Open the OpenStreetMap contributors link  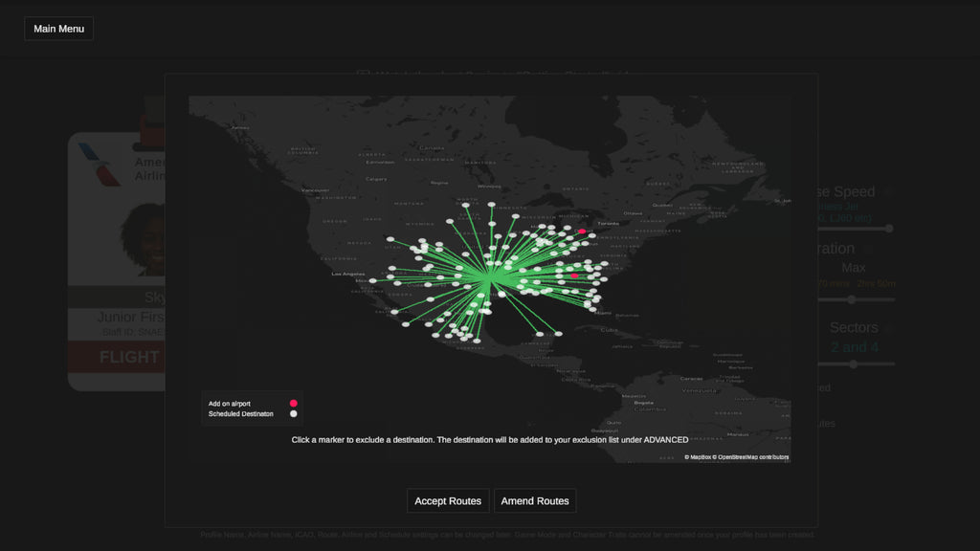point(757,457)
